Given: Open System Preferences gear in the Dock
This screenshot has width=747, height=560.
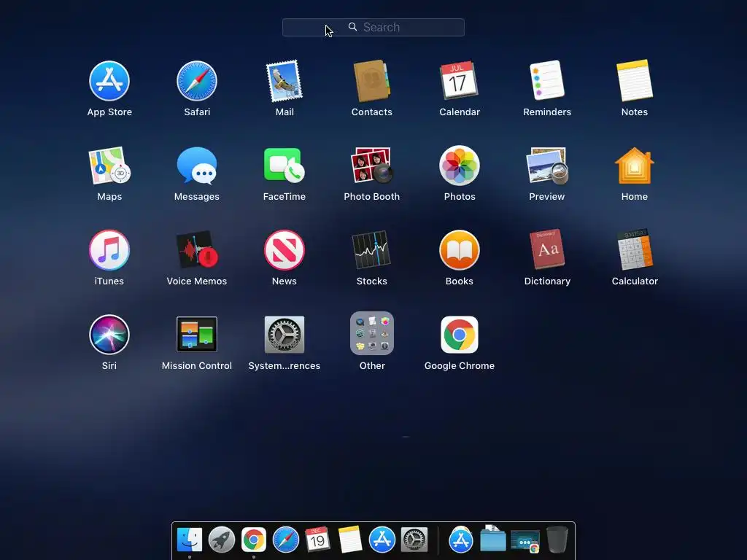Looking at the screenshot, I should [414, 540].
